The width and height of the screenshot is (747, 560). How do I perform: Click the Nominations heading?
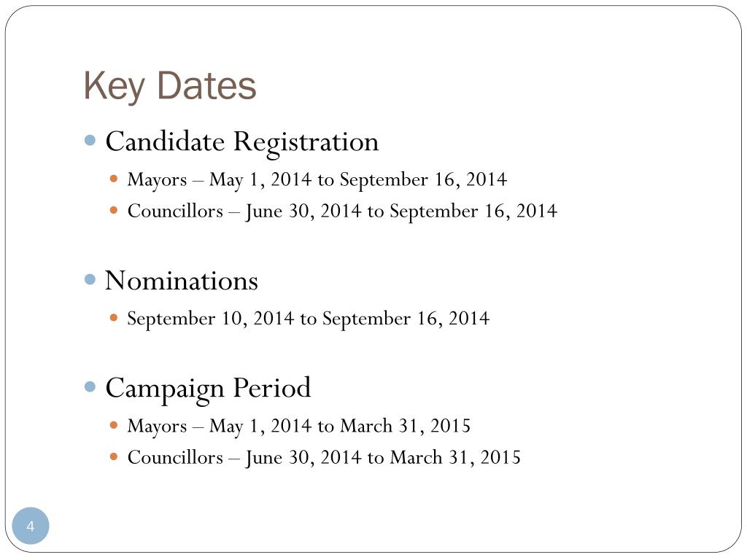pyautogui.click(x=182, y=281)
